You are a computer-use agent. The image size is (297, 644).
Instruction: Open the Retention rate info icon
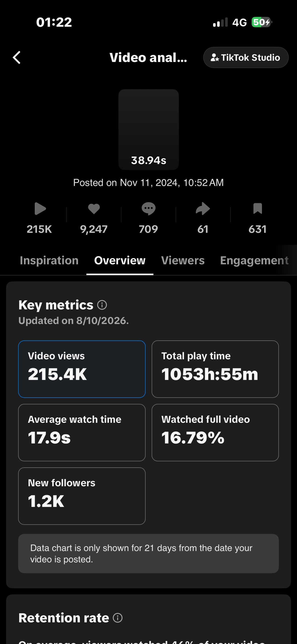click(118, 618)
